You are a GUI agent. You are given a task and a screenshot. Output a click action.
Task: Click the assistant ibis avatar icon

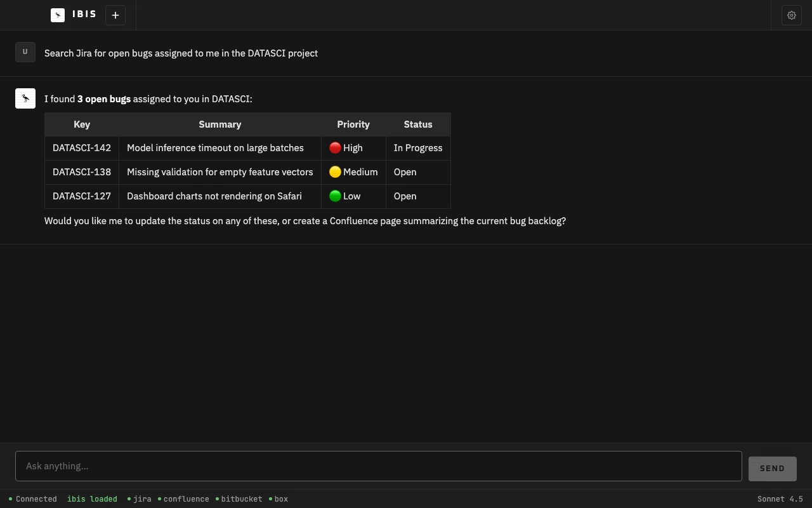[25, 98]
